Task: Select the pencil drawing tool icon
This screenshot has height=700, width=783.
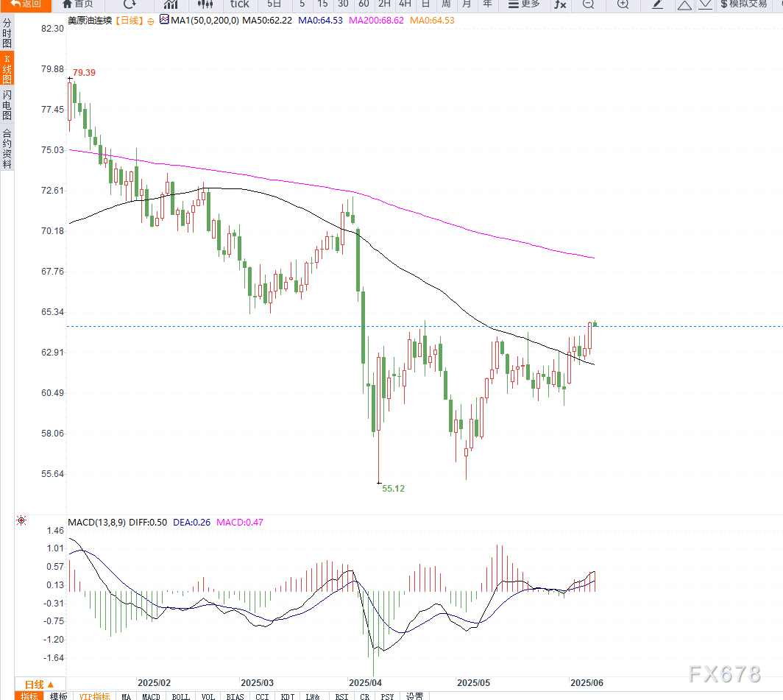Action: (658, 4)
